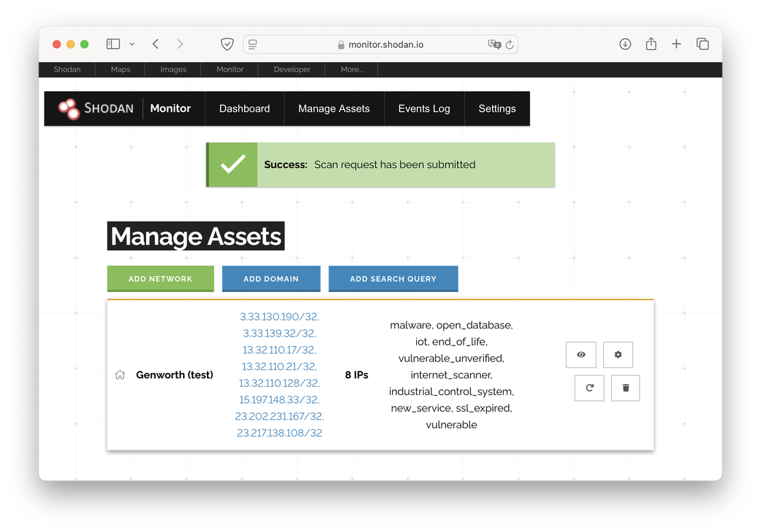Click the ADD NETWORK button
761x532 pixels.
click(x=160, y=278)
